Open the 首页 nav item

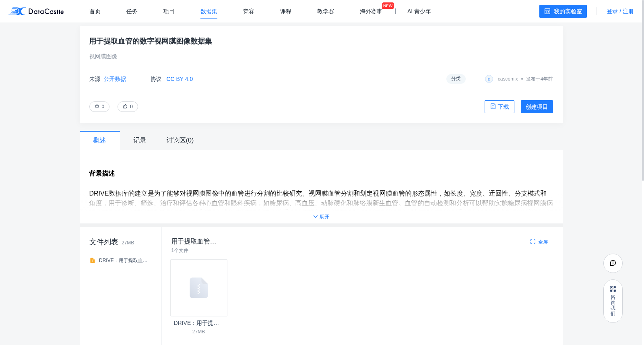pos(95,11)
